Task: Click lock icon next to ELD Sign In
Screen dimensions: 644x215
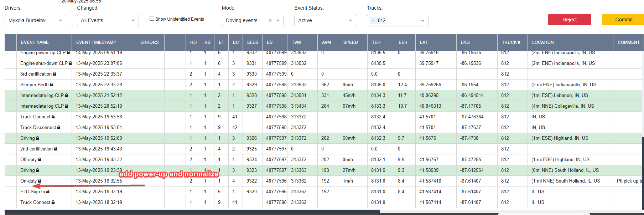Action: coord(48,191)
